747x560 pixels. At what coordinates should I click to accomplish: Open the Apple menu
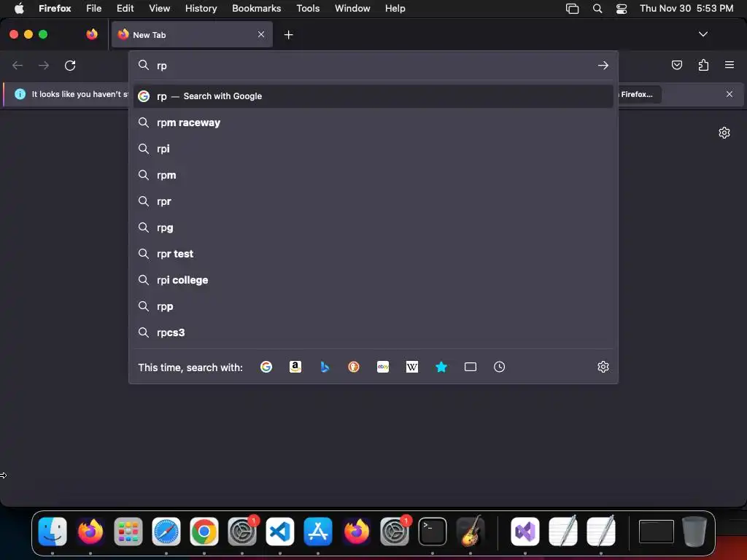pyautogui.click(x=19, y=9)
